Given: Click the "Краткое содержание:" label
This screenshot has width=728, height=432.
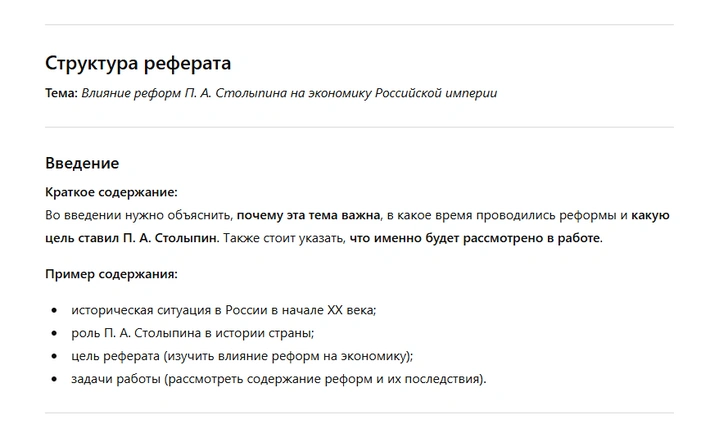Looking at the screenshot, I should tap(111, 192).
